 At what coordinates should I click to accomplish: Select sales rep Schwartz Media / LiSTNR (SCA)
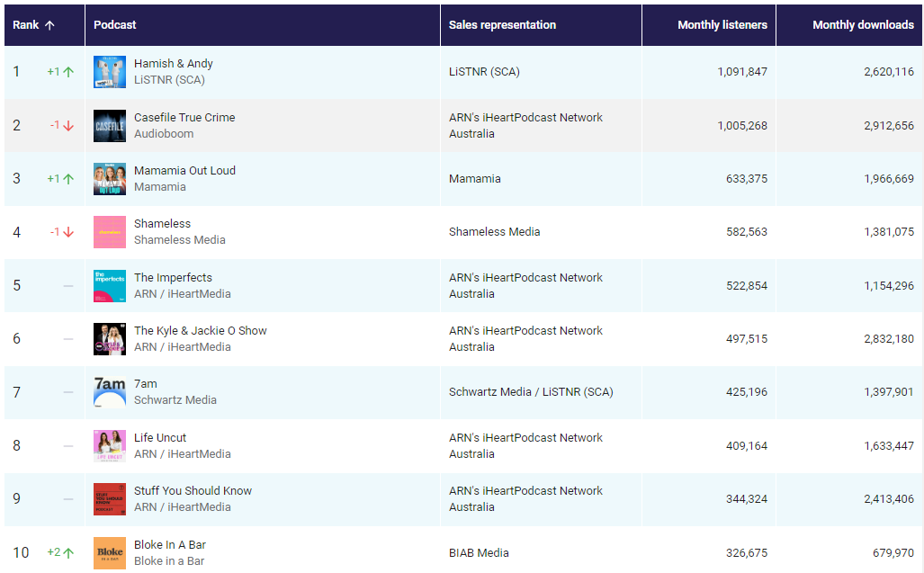[x=531, y=392]
